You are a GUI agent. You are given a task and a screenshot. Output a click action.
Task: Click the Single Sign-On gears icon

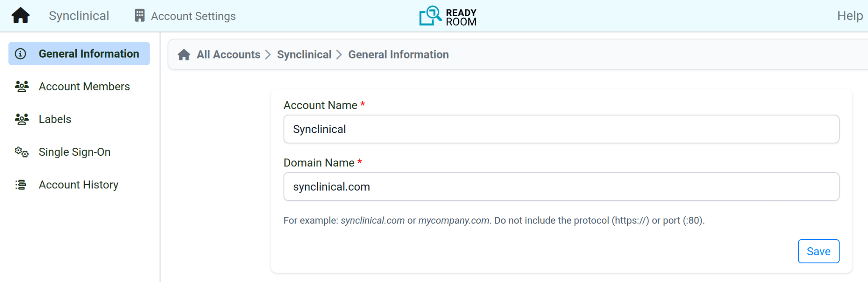pos(22,152)
